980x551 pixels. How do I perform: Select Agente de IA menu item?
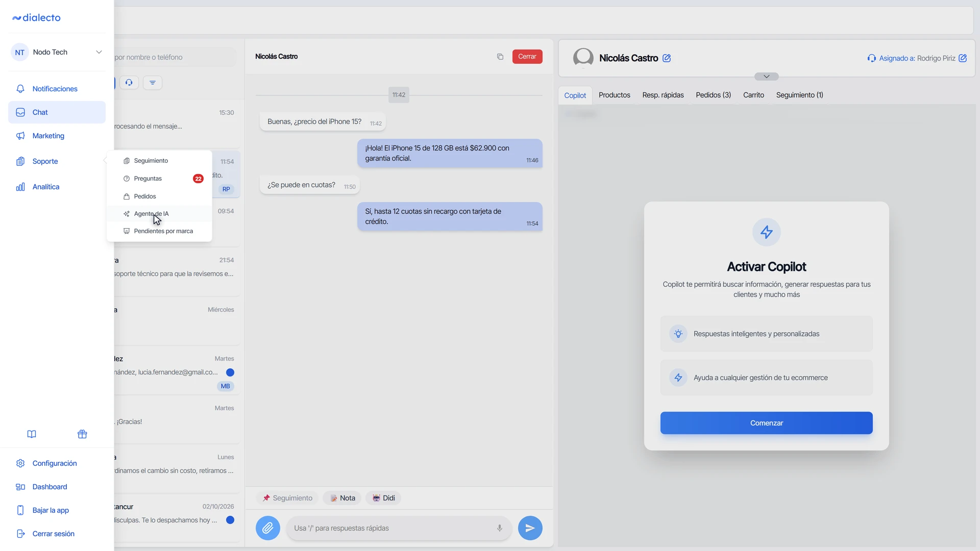pos(159,214)
